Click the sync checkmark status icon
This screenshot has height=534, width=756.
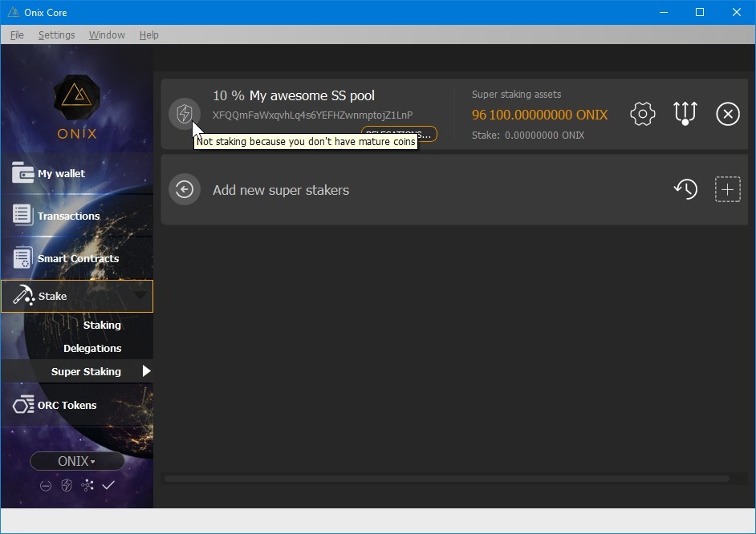(108, 485)
